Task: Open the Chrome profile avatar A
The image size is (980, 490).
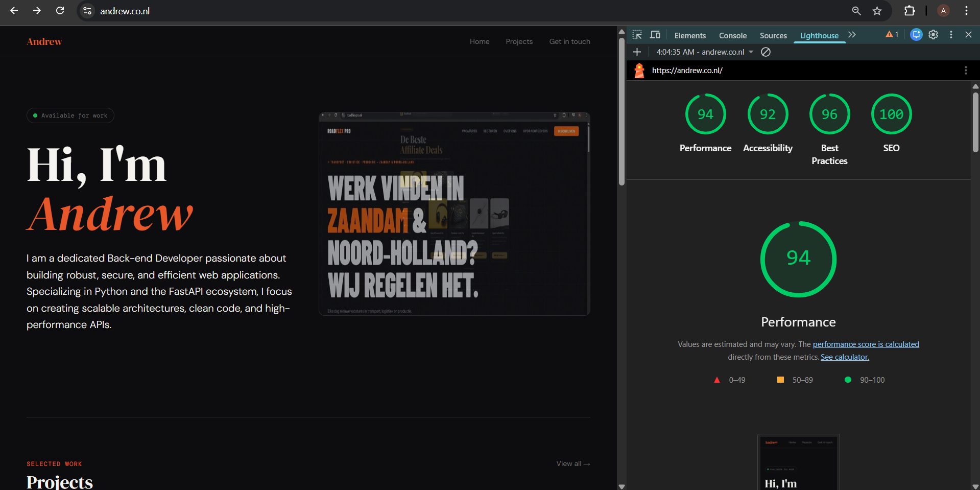Action: tap(943, 11)
